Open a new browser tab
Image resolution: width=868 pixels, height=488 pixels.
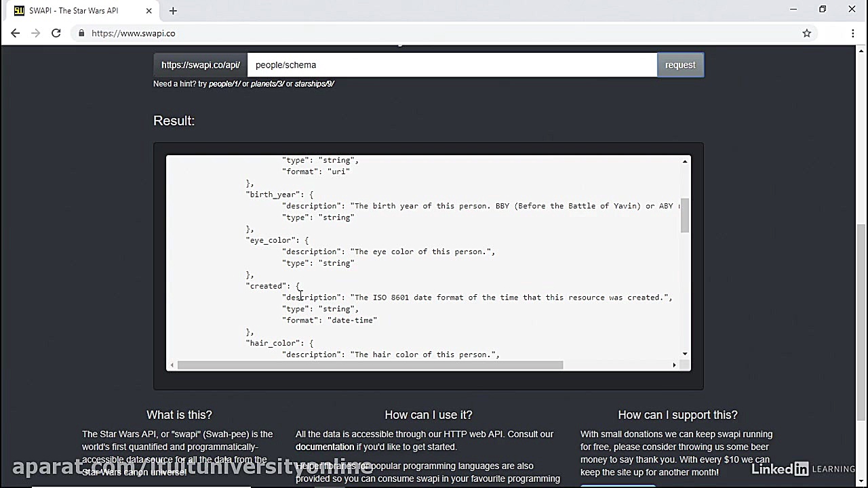pyautogui.click(x=173, y=11)
